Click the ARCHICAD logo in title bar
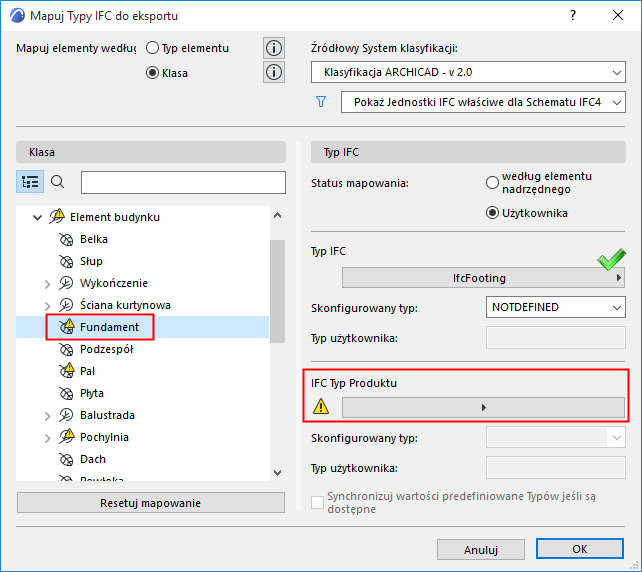642x572 pixels. (x=18, y=16)
